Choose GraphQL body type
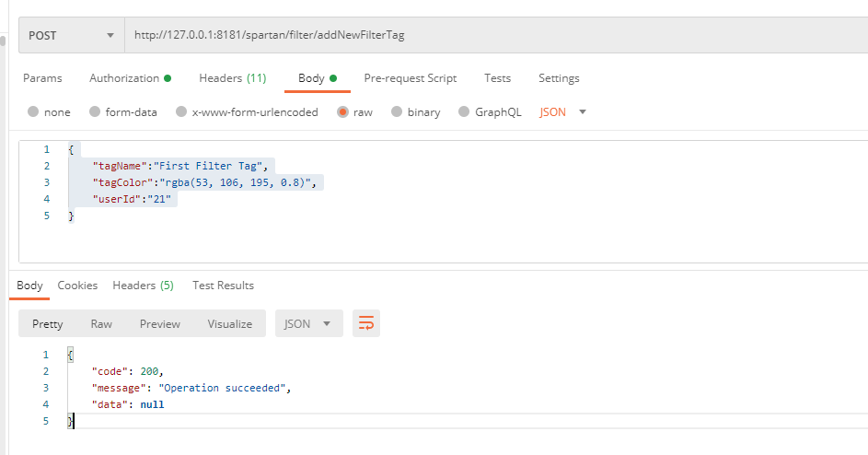The width and height of the screenshot is (868, 455). 465,112
